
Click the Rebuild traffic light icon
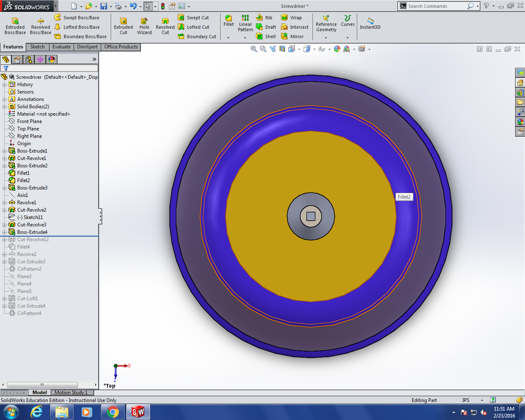click(163, 6)
